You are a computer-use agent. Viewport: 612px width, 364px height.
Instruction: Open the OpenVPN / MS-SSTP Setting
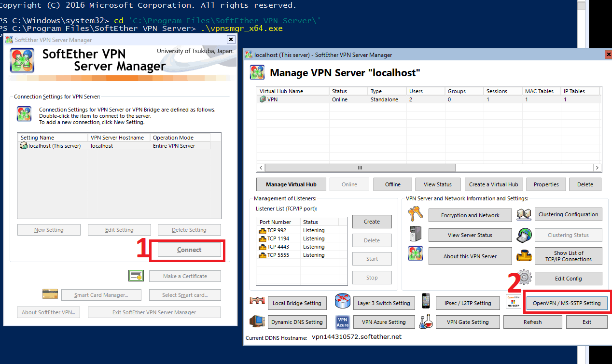[566, 303]
